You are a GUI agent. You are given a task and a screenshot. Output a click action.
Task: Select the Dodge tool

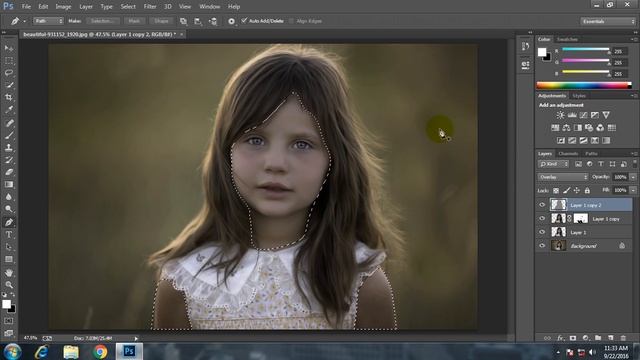point(9,209)
